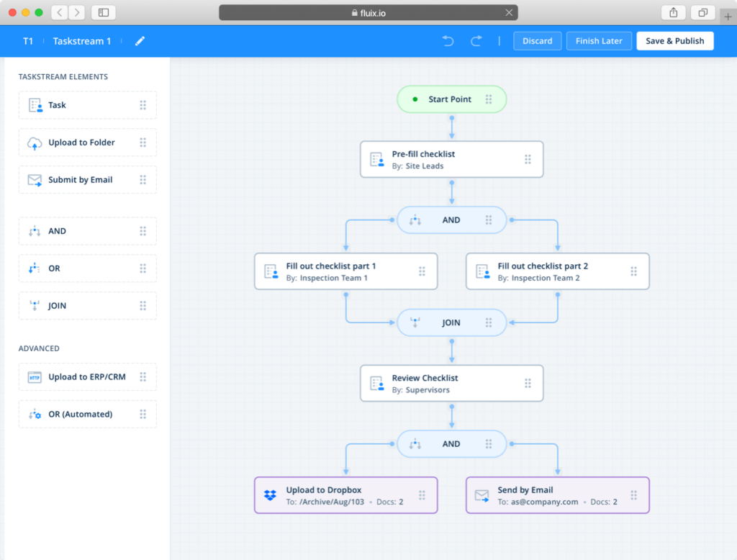Click the browser share icon near the toolbar

point(673,12)
